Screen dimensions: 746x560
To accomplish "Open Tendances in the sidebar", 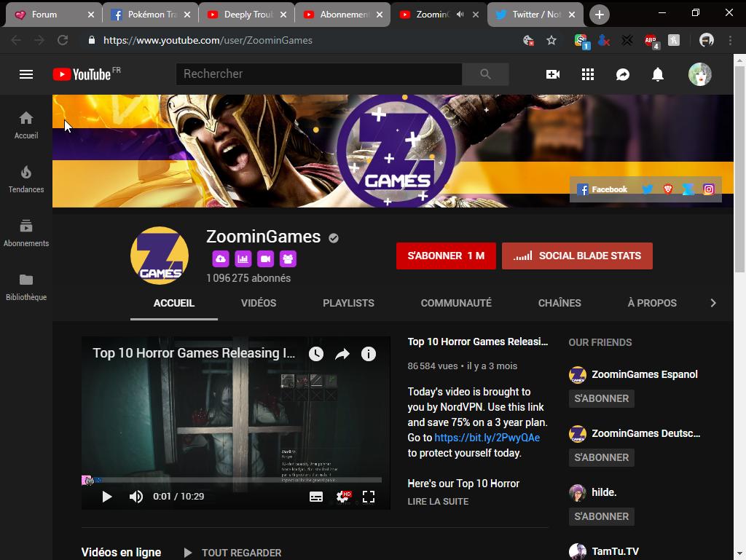I will [x=26, y=179].
